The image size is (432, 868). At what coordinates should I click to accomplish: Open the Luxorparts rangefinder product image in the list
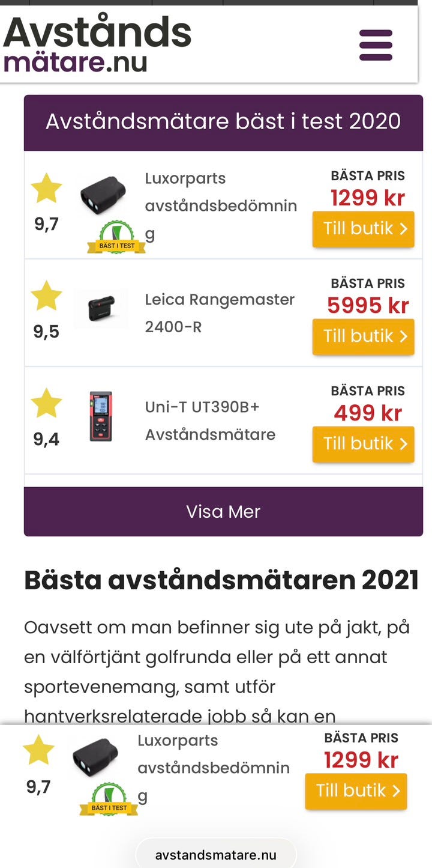tap(103, 194)
